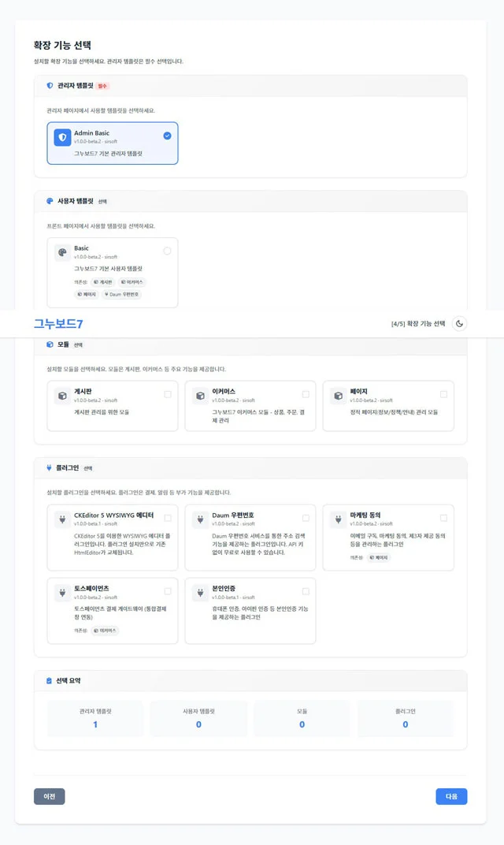Click the [4/5] 확장 기능 선택 step label

[418, 324]
